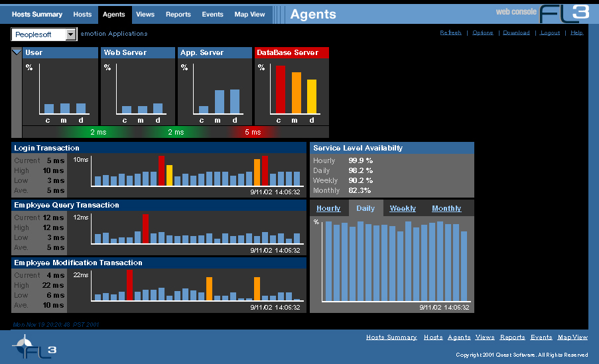This screenshot has height=364, width=599.
Task: Click the Login Transaction histogram chart
Action: point(197,171)
